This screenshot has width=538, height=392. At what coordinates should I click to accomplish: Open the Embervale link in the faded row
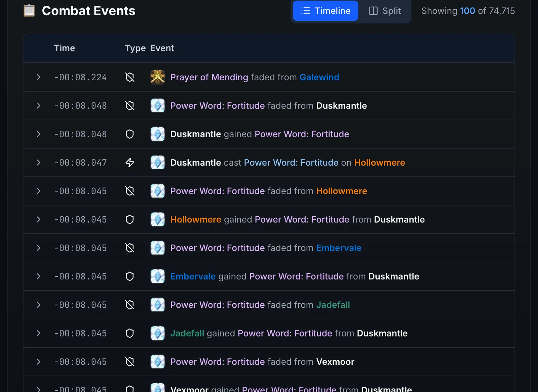339,248
